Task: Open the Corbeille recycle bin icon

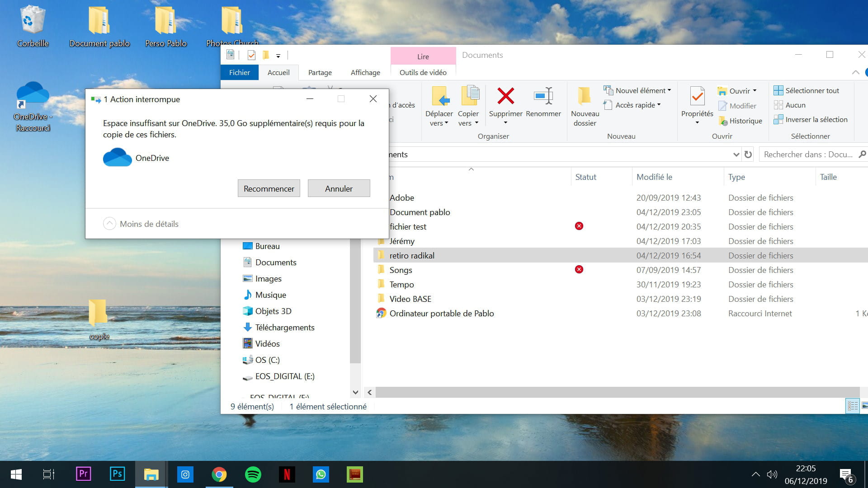Action: [x=33, y=26]
